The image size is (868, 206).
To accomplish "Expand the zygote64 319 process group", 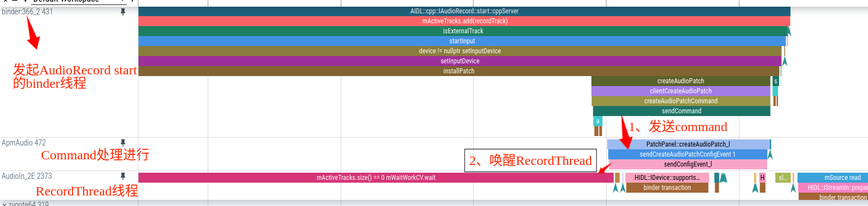I will pyautogui.click(x=4, y=204).
